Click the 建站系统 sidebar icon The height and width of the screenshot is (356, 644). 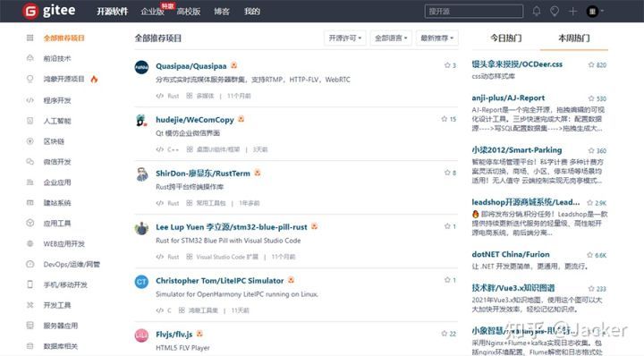tap(30, 202)
